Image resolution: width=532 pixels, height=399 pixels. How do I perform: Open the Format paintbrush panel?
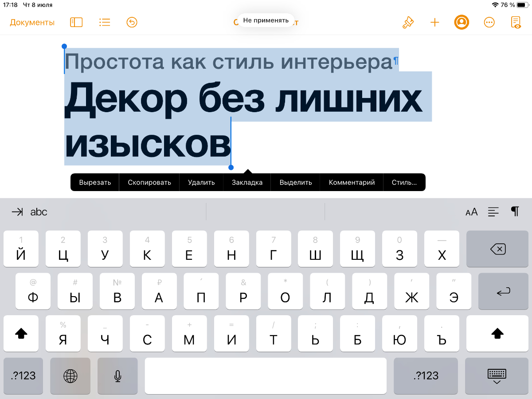point(408,22)
